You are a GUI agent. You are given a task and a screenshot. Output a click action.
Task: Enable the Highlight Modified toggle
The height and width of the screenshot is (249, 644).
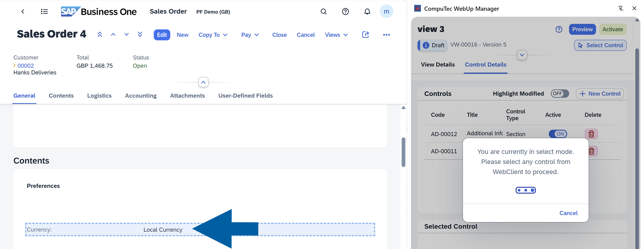(560, 94)
